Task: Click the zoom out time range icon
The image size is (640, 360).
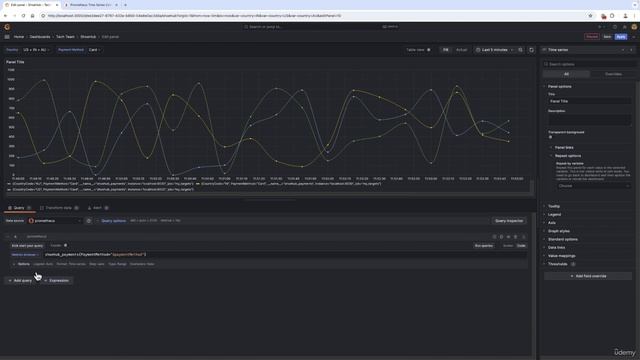Action: 520,50
